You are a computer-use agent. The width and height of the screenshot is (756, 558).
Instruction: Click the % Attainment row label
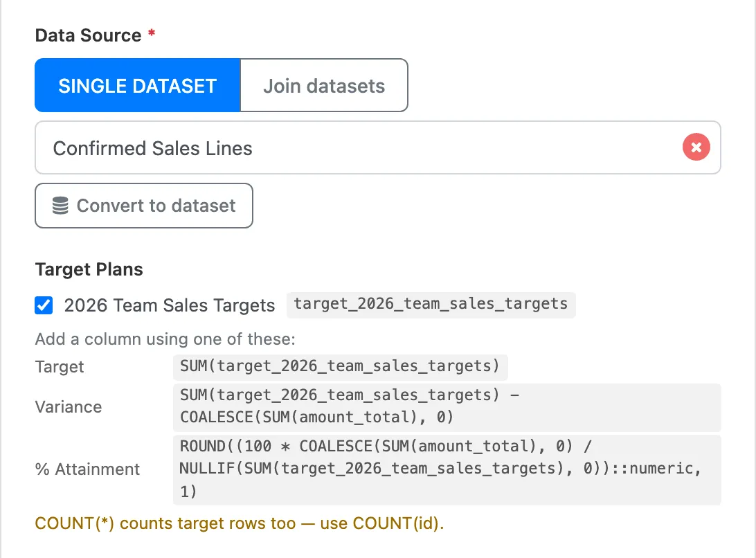click(87, 469)
